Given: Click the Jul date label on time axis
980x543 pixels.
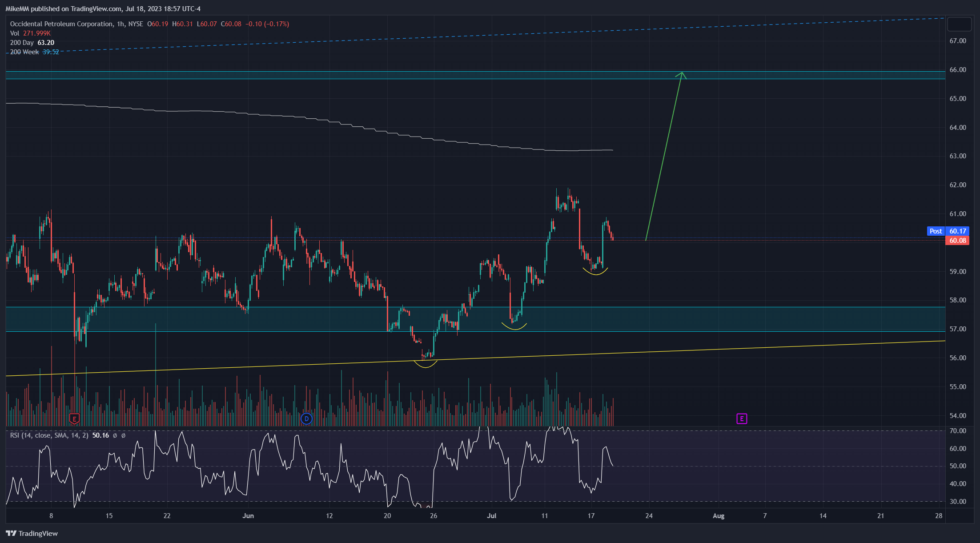Looking at the screenshot, I should pos(492,516).
